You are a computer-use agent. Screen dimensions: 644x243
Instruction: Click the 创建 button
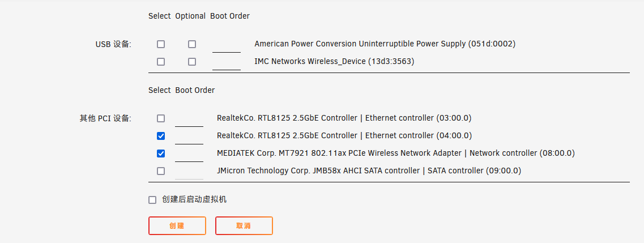[x=177, y=225]
